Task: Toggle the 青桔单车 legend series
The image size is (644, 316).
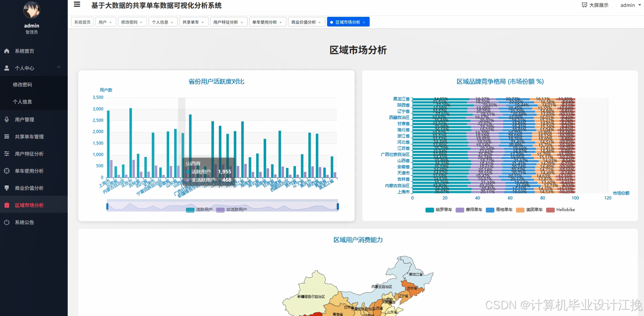Action: coord(499,210)
